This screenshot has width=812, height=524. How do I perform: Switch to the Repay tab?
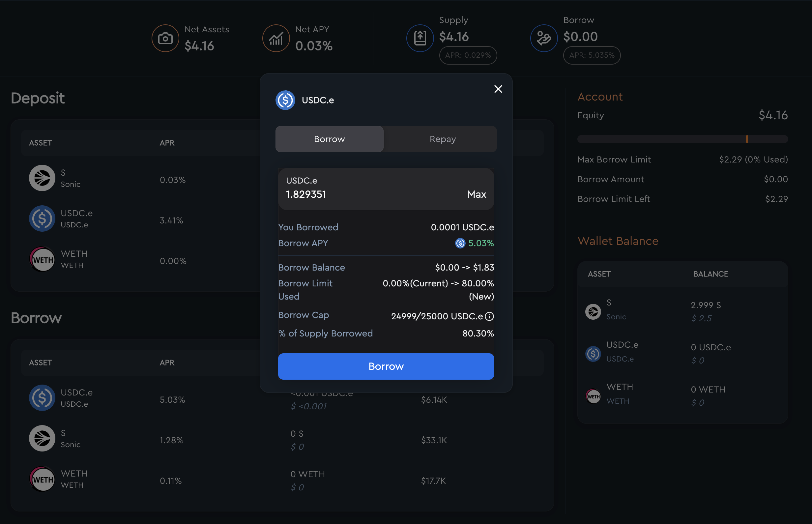[x=442, y=139]
